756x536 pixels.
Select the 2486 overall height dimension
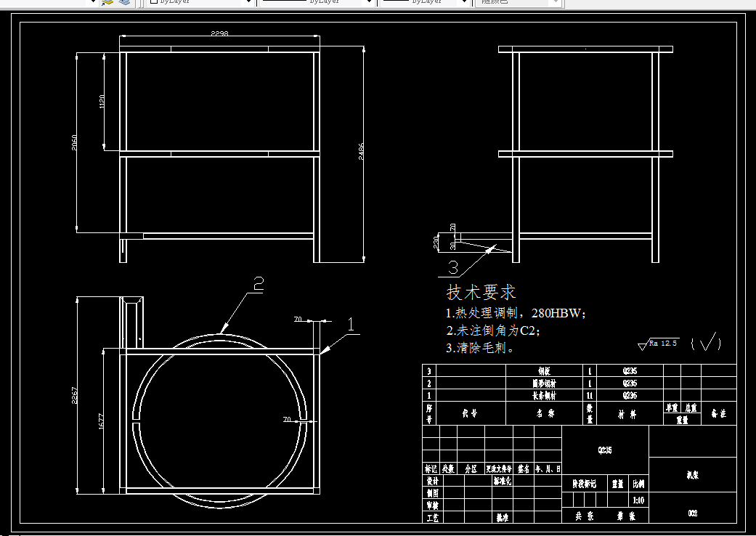pyautogui.click(x=361, y=152)
